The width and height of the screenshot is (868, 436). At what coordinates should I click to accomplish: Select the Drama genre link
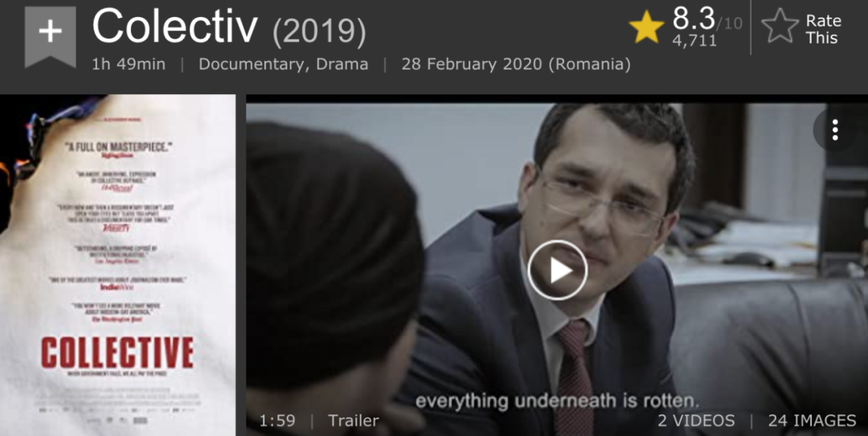(x=342, y=64)
